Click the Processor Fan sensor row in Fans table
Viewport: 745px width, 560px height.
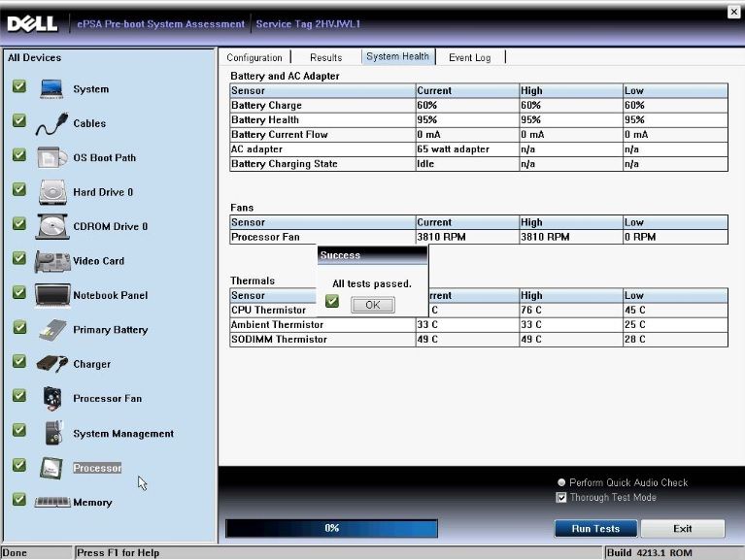(x=479, y=237)
